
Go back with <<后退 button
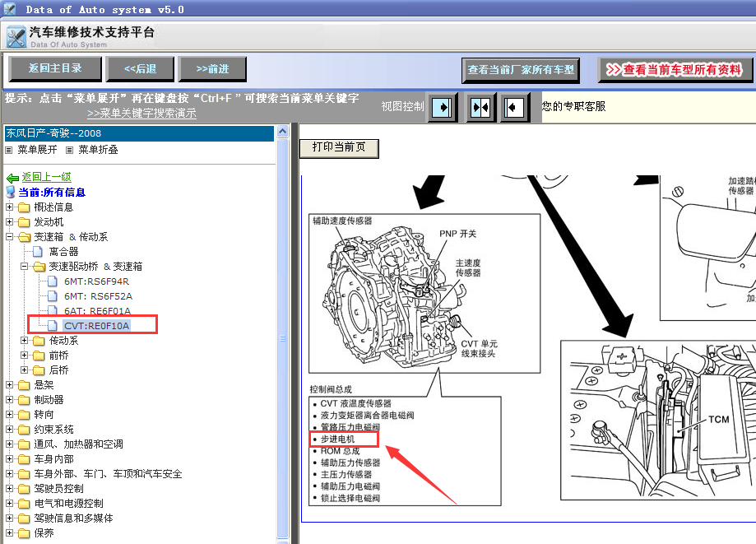click(x=140, y=69)
